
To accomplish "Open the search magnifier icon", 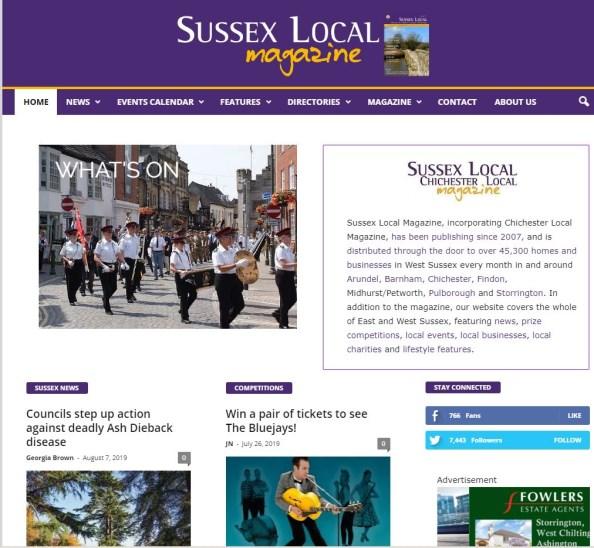I will [583, 101].
